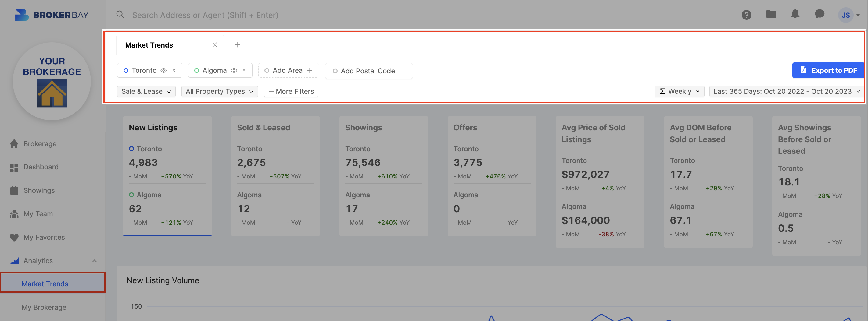Toggle visibility eye for Toronto area
This screenshot has height=321, width=868.
point(163,71)
